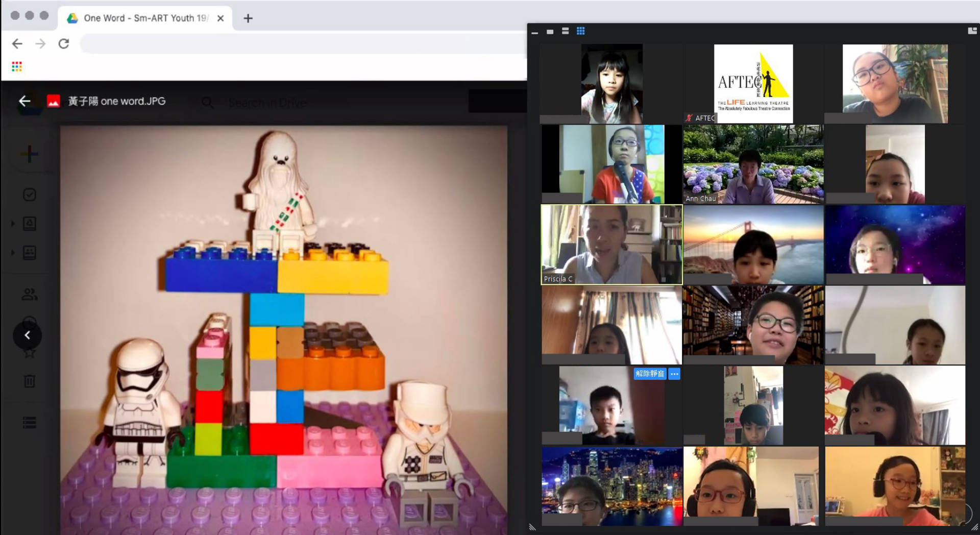Minimize Zoom video panel with dash icon
Image resolution: width=980 pixels, height=535 pixels.
(x=534, y=32)
